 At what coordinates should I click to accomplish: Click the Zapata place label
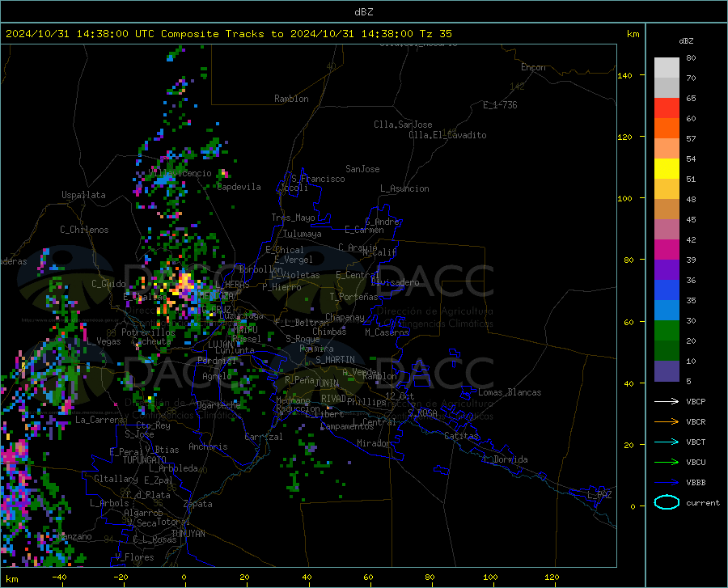click(x=198, y=504)
